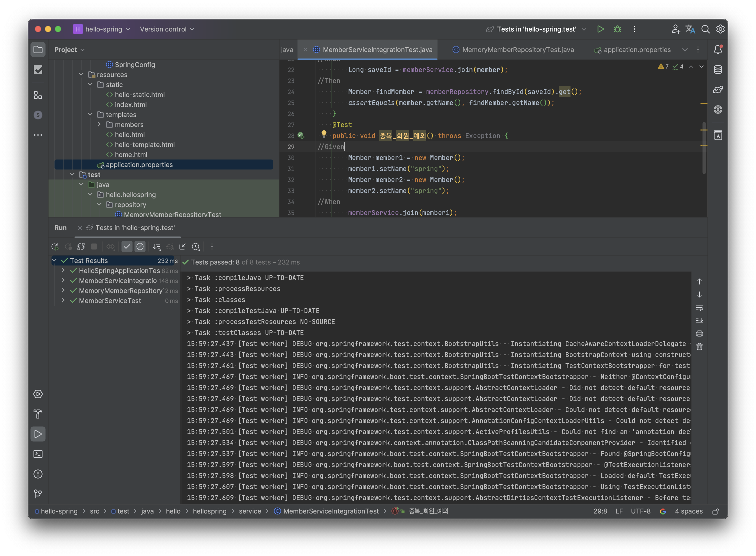Open the Notifications bell

(x=718, y=50)
